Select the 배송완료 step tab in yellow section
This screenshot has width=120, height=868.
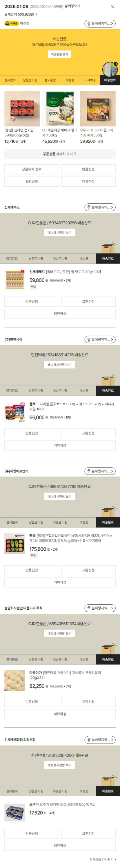tap(110, 80)
